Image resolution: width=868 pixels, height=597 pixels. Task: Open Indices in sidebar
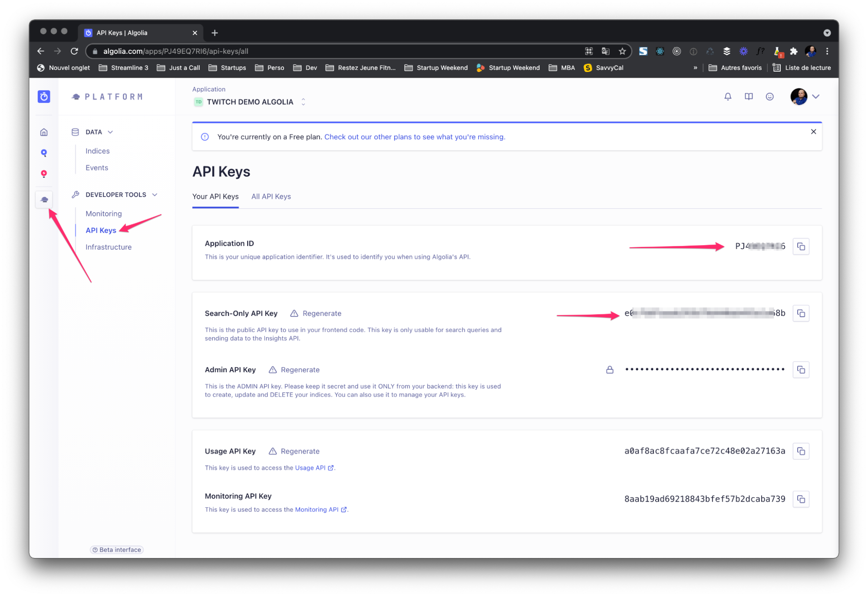97,151
